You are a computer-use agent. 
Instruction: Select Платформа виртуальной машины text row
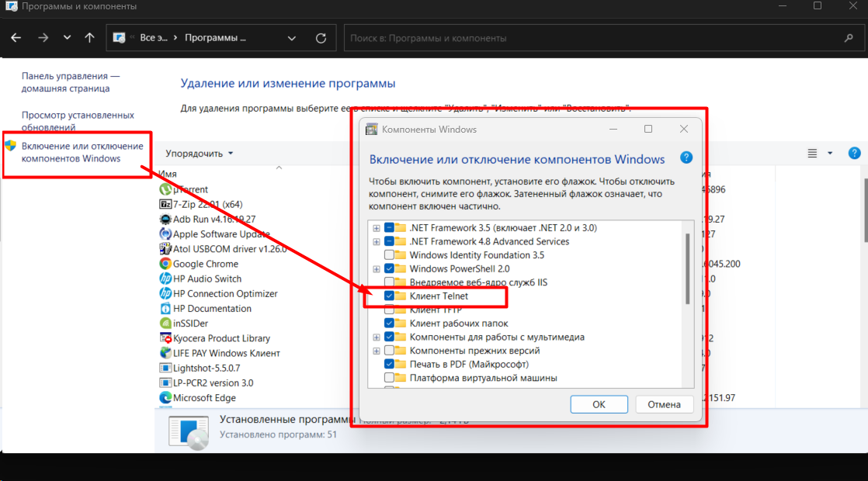pyautogui.click(x=483, y=378)
